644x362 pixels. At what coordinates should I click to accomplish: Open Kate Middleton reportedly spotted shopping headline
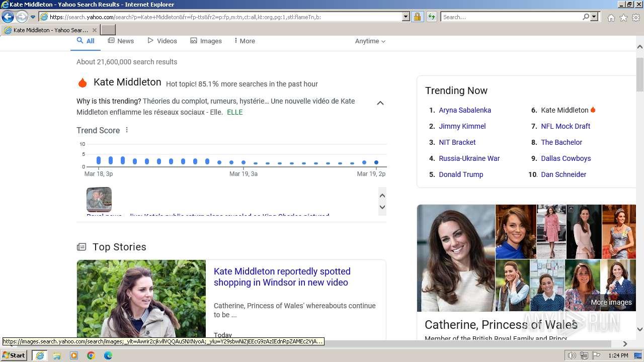[x=282, y=277]
